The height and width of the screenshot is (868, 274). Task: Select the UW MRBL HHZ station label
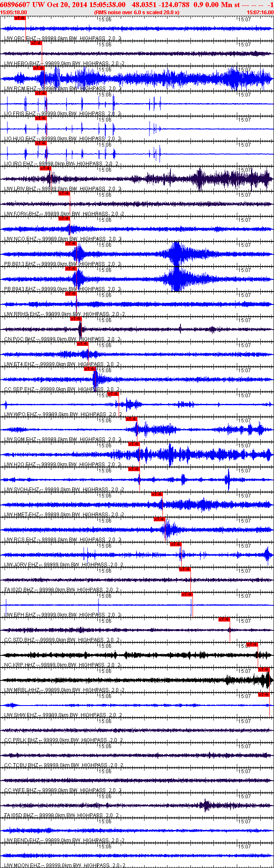coord(22,690)
